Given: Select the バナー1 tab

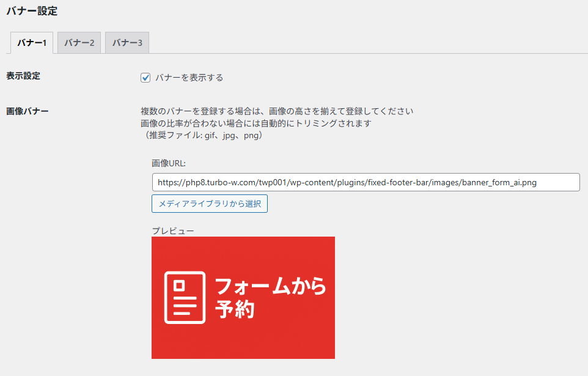Looking at the screenshot, I should click(31, 43).
